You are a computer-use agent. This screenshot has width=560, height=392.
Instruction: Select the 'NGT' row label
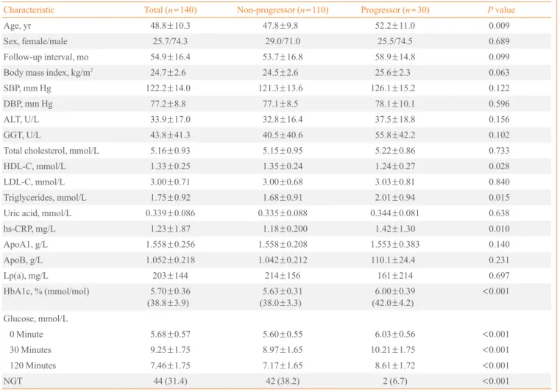pyautogui.click(x=13, y=381)
